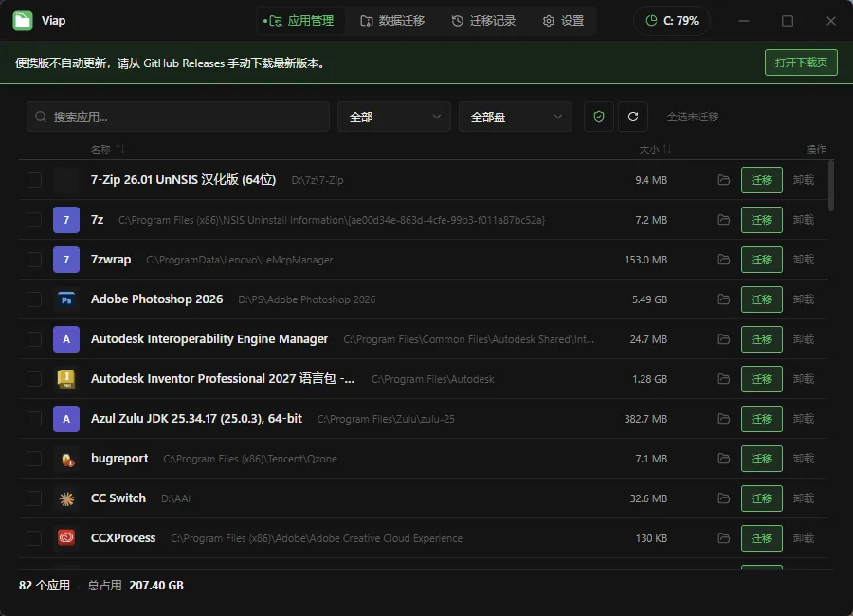Screen dimensions: 853x616
Task: Click the 82 个应用 count text
Action: click(x=45, y=586)
